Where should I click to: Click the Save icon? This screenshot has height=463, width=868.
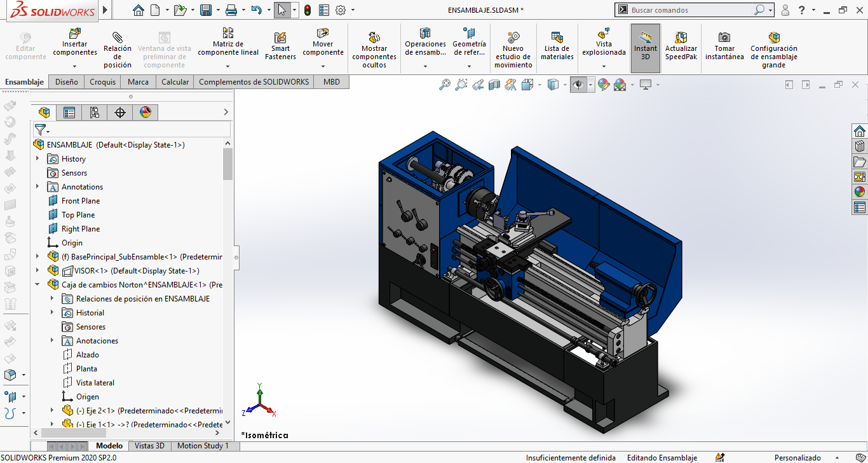point(205,10)
